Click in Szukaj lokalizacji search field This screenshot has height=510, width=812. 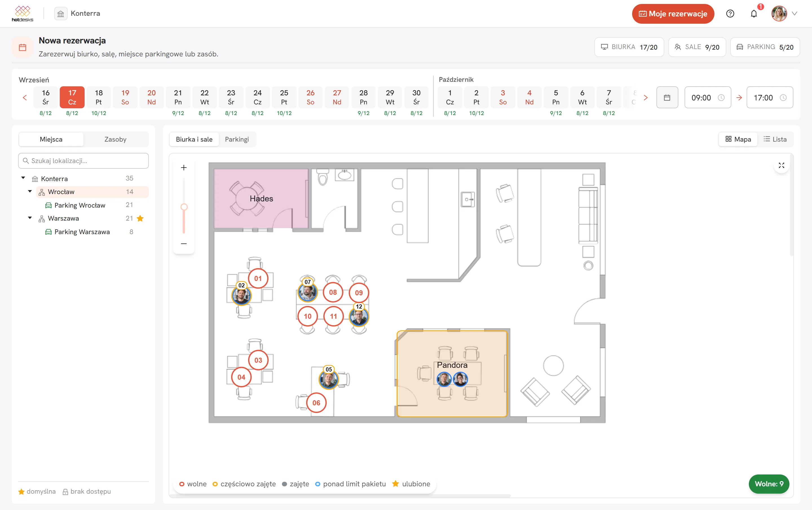[83, 161]
